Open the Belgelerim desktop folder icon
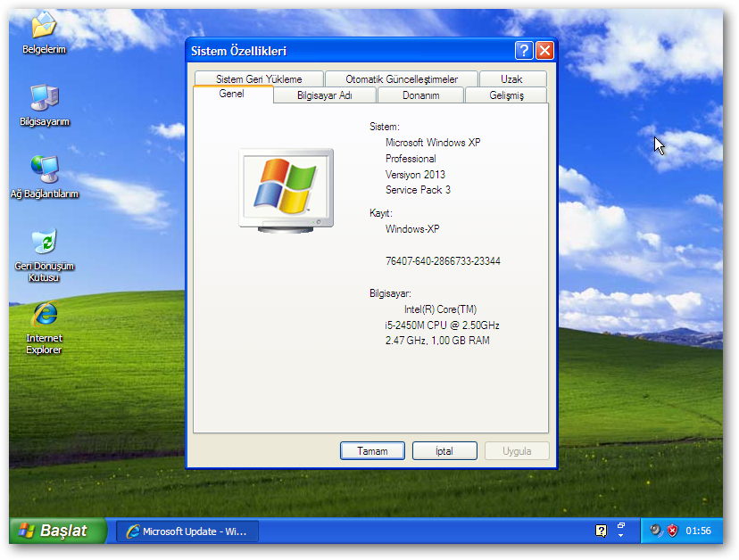Viewport: 739px width, 560px height. tap(44, 25)
